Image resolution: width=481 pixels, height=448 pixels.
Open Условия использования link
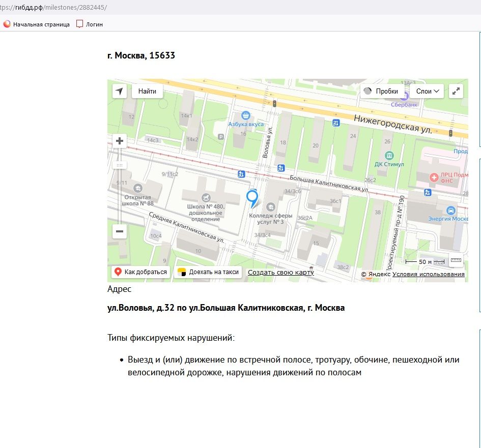pos(428,275)
